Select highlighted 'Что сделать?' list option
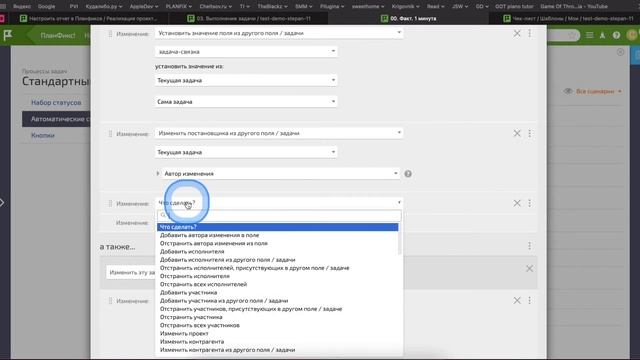The image size is (640, 360). click(x=278, y=227)
